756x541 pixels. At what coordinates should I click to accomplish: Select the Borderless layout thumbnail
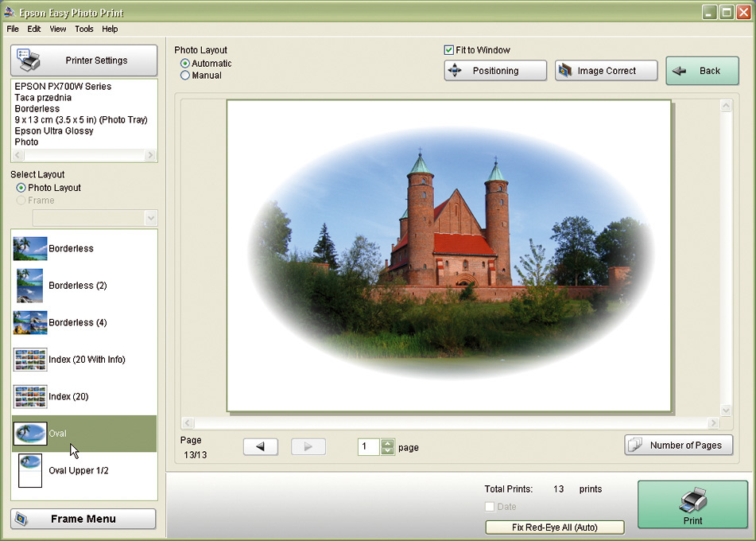[30, 248]
